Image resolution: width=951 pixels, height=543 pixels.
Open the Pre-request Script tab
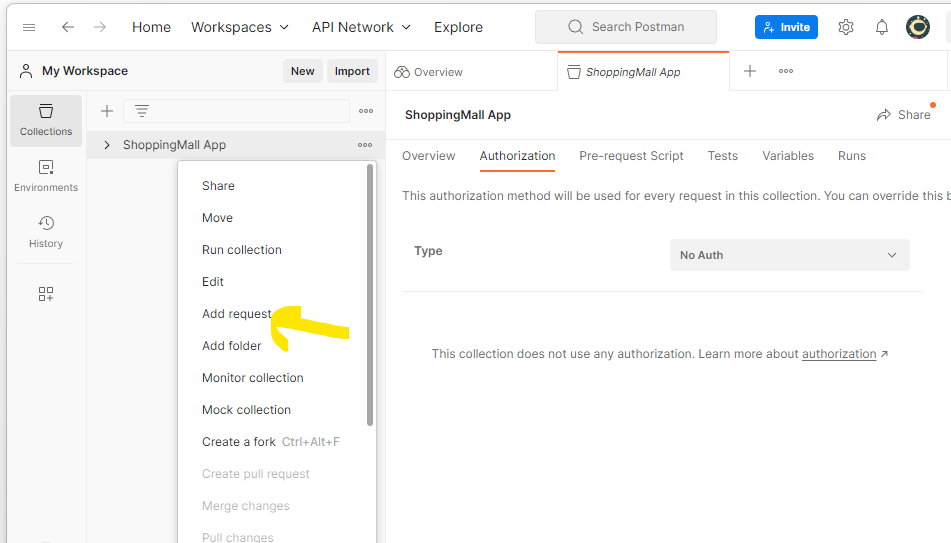tap(631, 156)
